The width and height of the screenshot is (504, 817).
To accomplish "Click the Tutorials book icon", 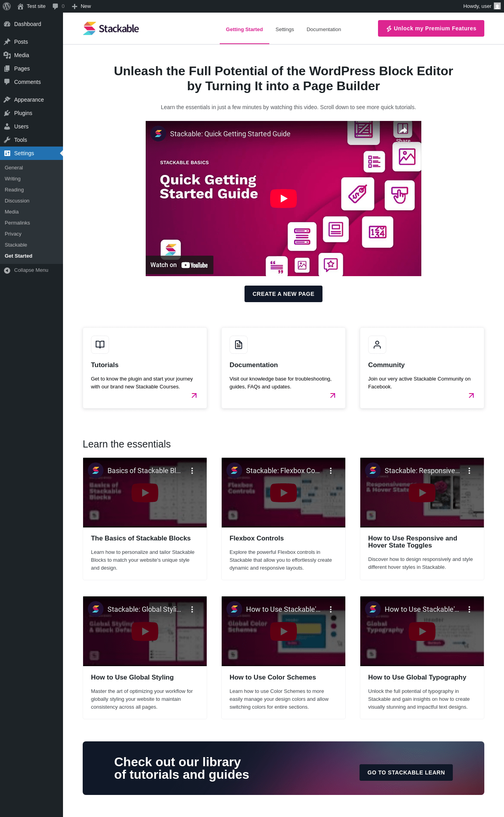I will 100,345.
